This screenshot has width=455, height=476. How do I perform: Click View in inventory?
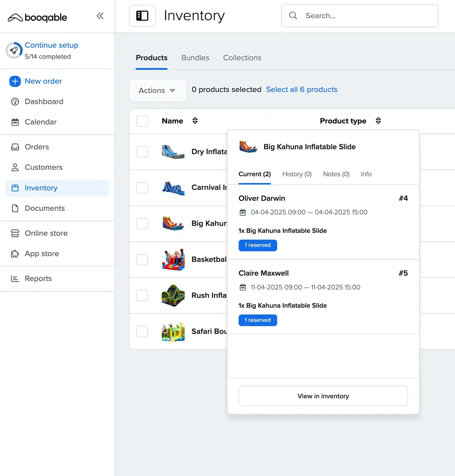point(323,396)
